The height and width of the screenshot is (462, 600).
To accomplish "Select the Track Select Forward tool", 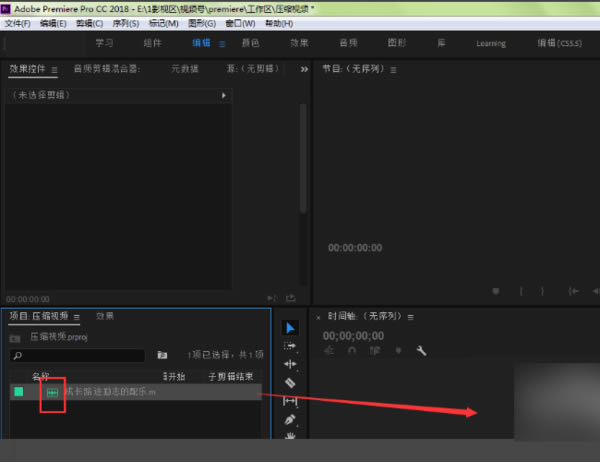I will (x=290, y=345).
